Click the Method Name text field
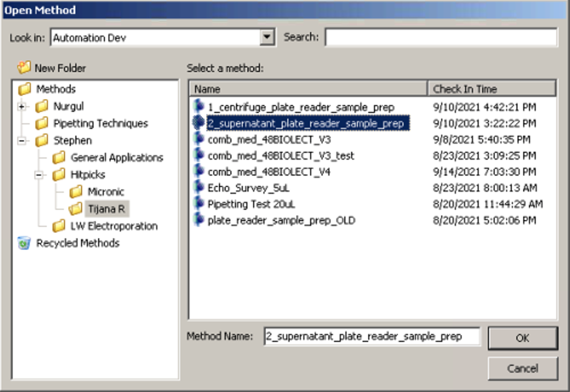Image resolution: width=570 pixels, height=392 pixels. 372,336
